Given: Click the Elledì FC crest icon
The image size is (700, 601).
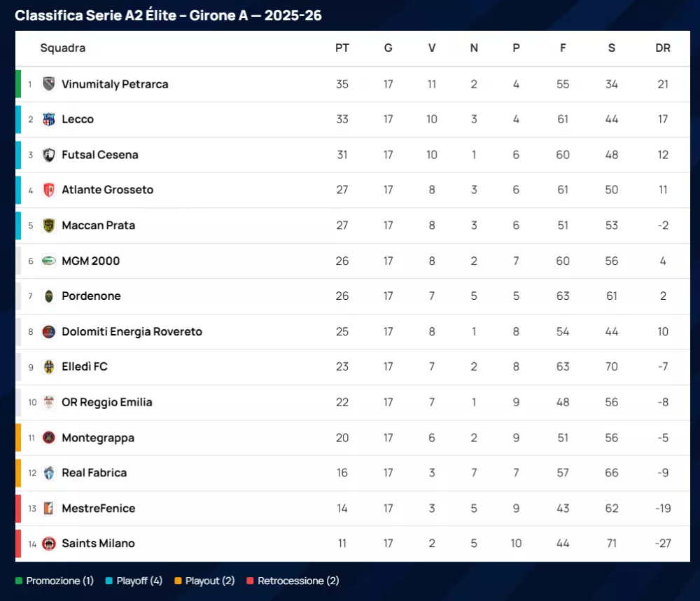Looking at the screenshot, I should click(x=48, y=366).
